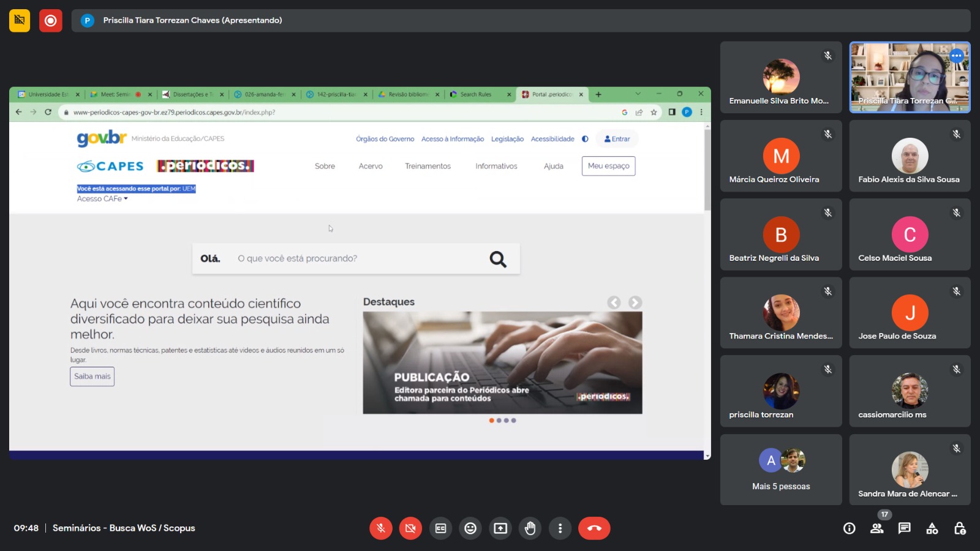Click the Saiba mais button
Viewport: 980px width, 551px height.
(x=92, y=377)
